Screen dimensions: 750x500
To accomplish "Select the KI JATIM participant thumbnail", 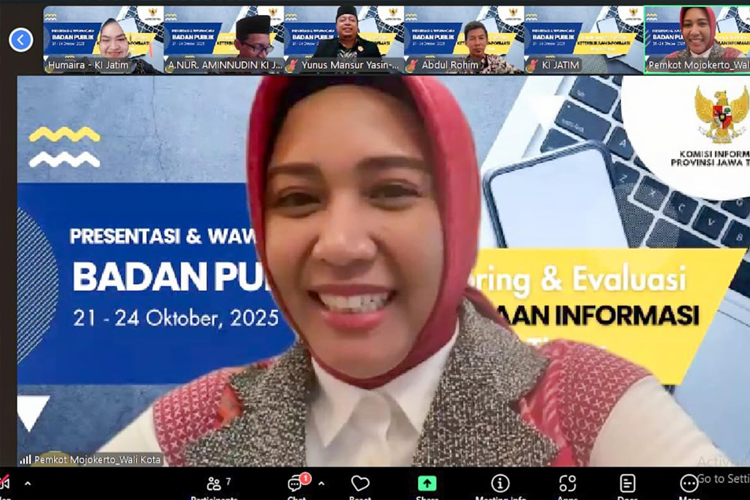I will coord(583,39).
